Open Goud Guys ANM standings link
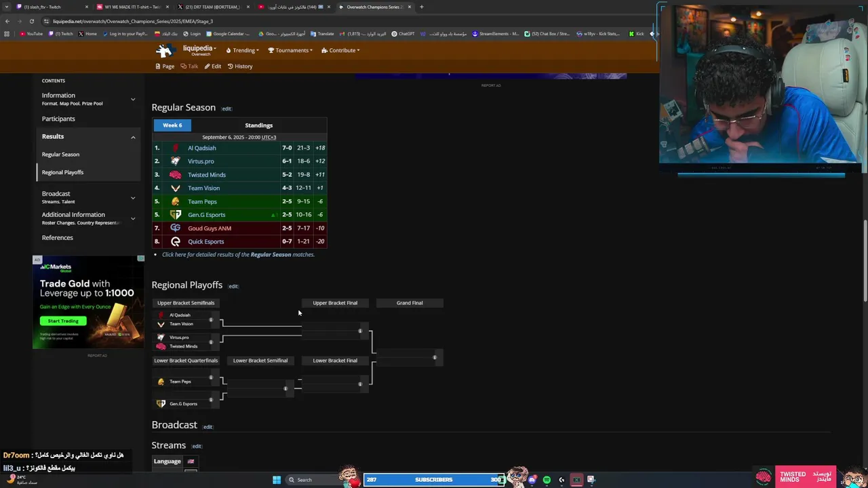868x488 pixels. click(210, 228)
